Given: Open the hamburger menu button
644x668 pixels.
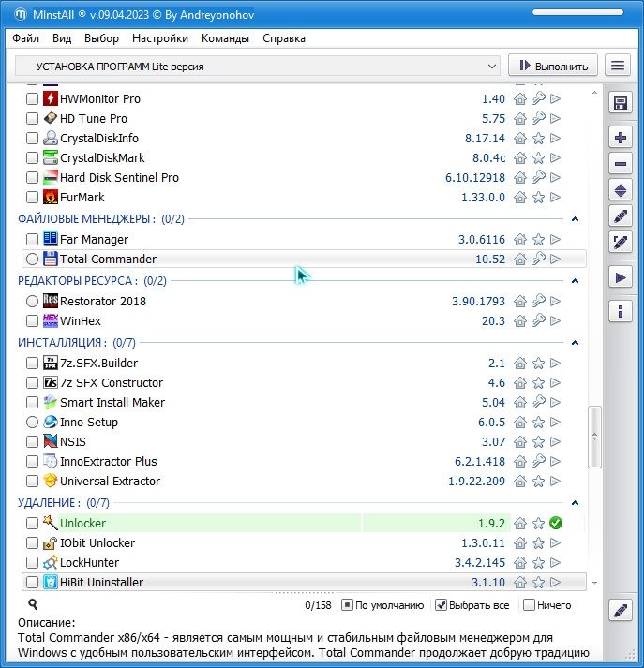Looking at the screenshot, I should pos(618,66).
